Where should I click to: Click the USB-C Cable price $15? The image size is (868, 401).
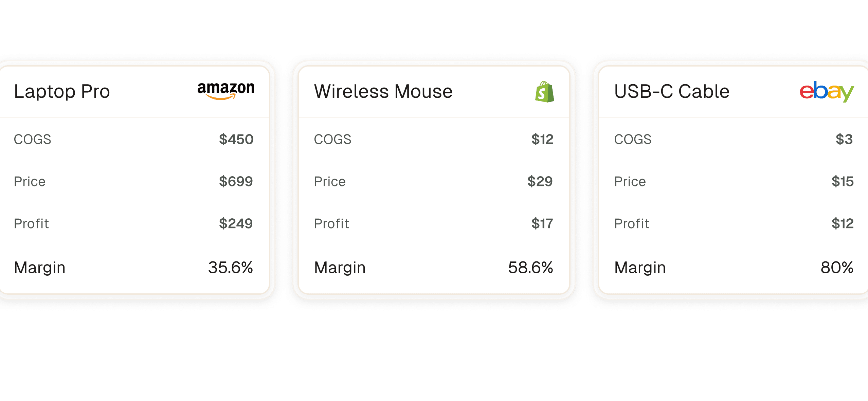pos(843,181)
